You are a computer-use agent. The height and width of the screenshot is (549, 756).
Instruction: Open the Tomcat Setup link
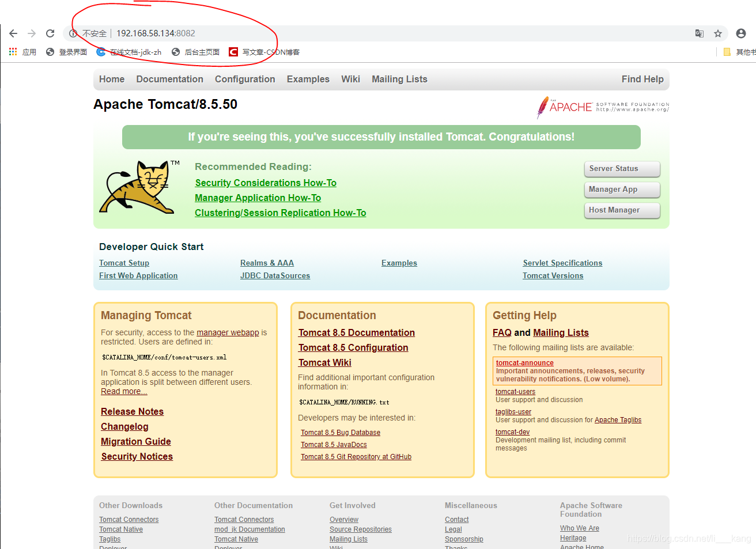124,263
